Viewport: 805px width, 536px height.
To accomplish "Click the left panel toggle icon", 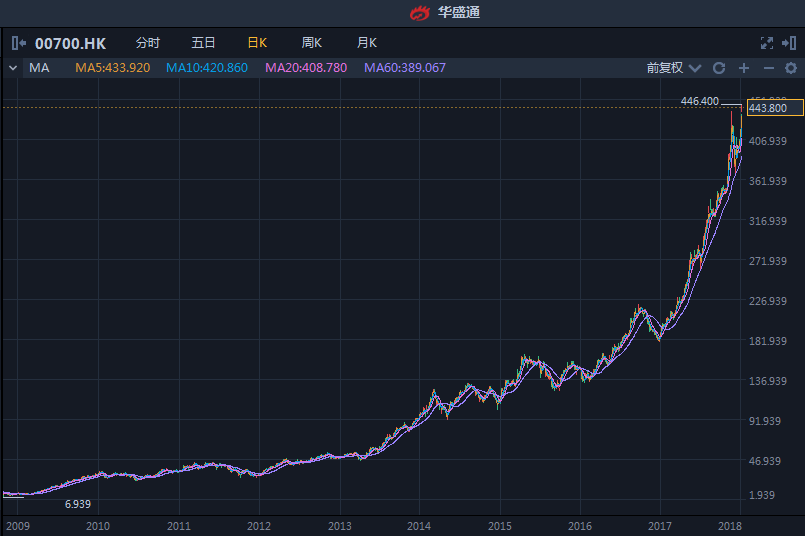I will point(17,43).
